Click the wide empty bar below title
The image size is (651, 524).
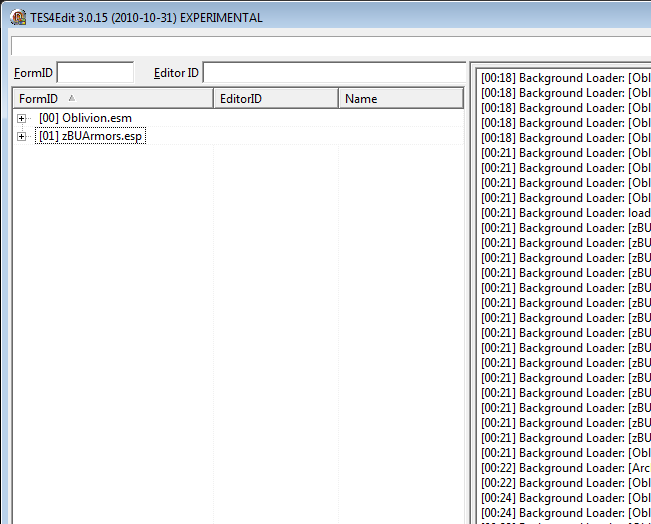coord(330,46)
